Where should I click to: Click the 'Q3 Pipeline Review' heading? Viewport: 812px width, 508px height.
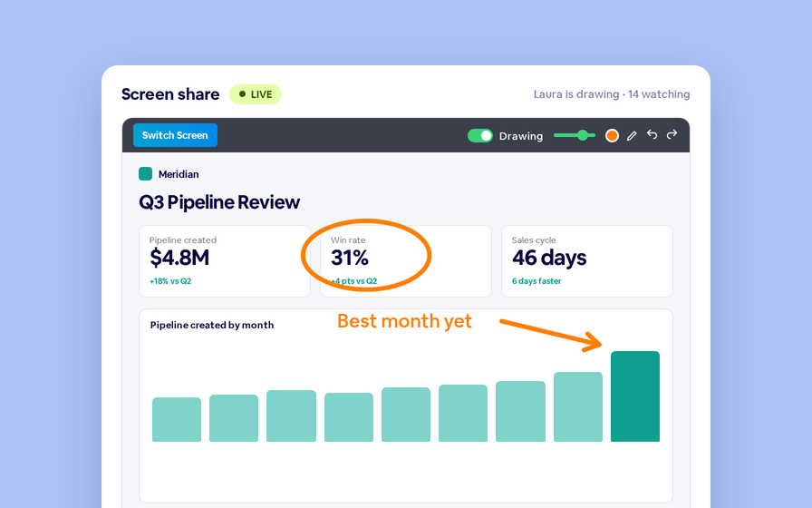(219, 202)
